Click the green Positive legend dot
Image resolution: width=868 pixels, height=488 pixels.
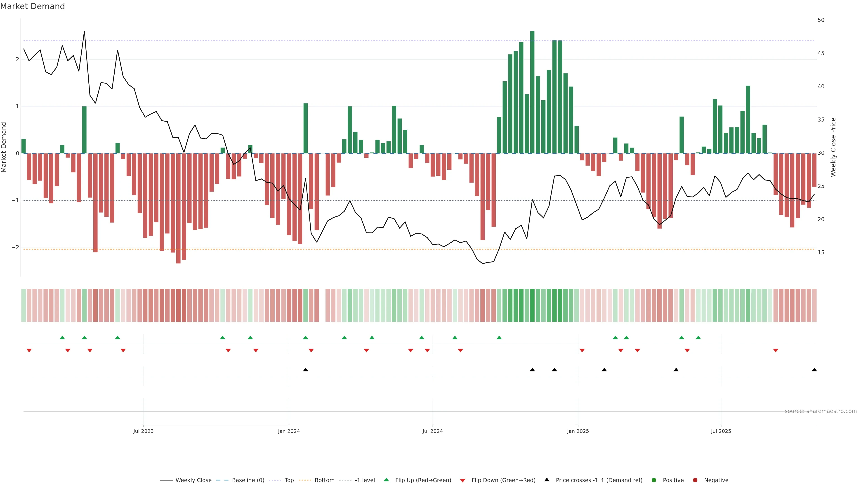point(654,480)
